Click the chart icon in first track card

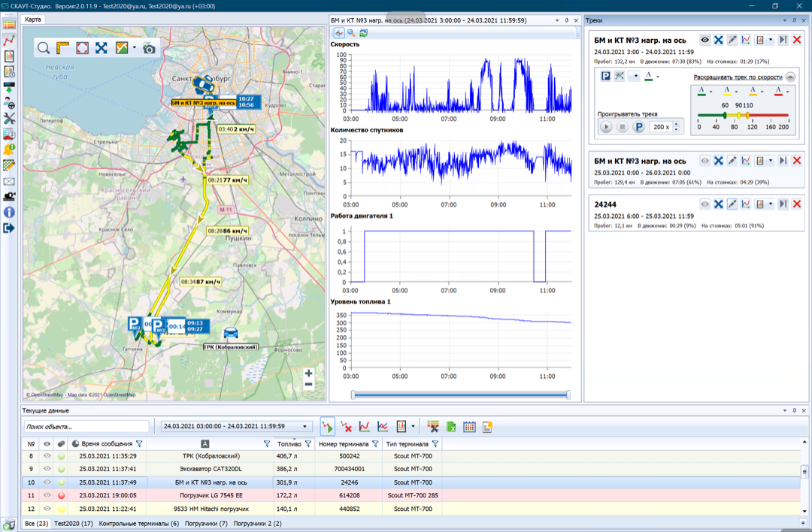tap(746, 40)
